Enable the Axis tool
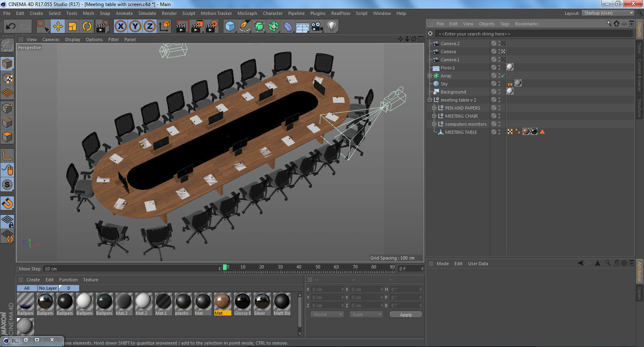The image size is (644, 347). [x=7, y=156]
